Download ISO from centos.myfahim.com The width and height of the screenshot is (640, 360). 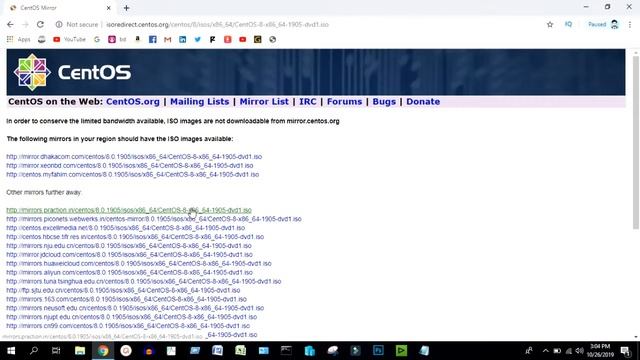(x=132, y=175)
